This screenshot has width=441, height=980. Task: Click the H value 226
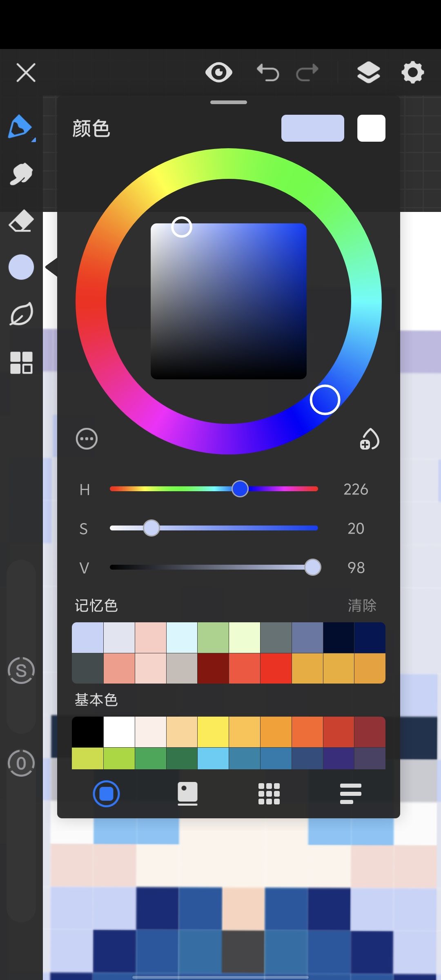(356, 489)
